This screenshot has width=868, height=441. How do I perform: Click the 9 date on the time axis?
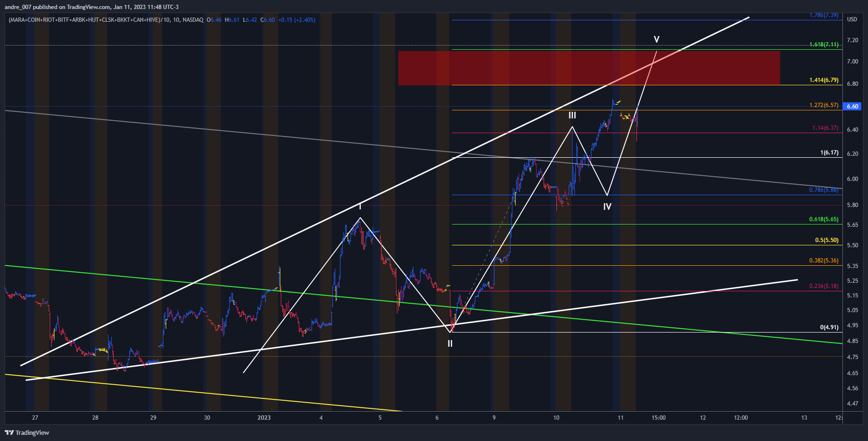[x=494, y=418]
